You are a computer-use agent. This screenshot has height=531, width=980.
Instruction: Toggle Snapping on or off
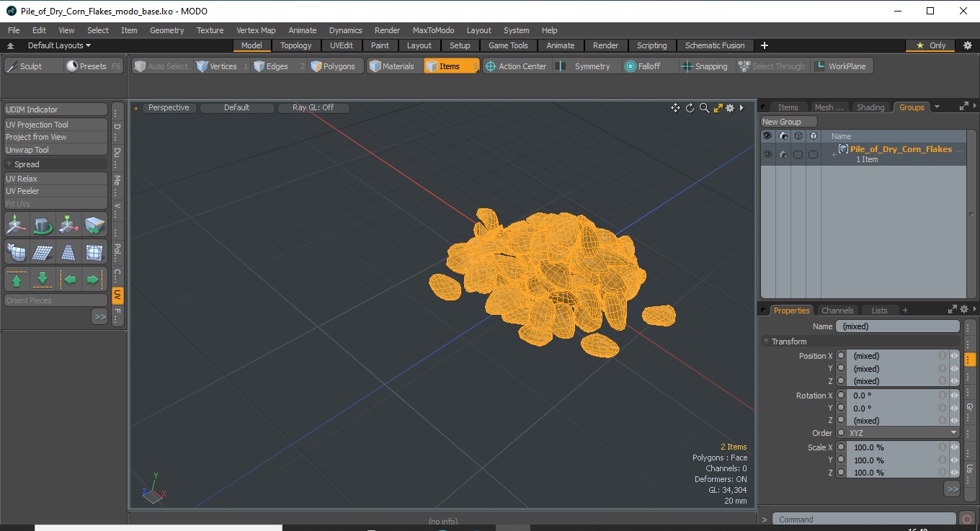point(705,66)
